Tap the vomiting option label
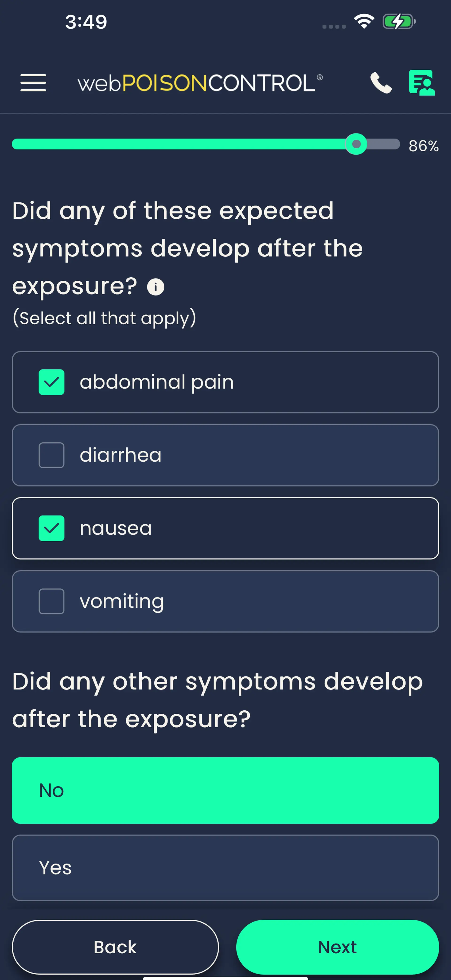The height and width of the screenshot is (980, 451). (122, 601)
